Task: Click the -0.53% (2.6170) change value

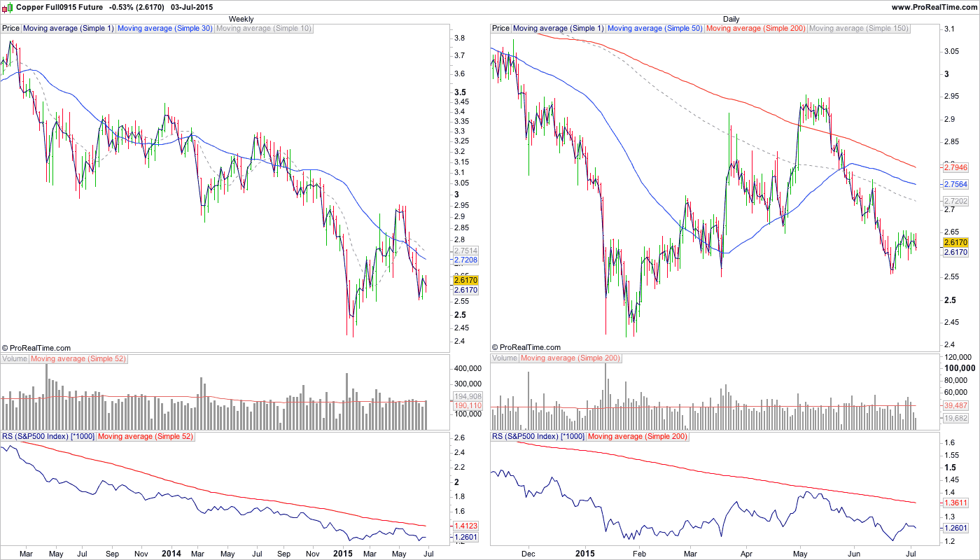Action: [137, 7]
